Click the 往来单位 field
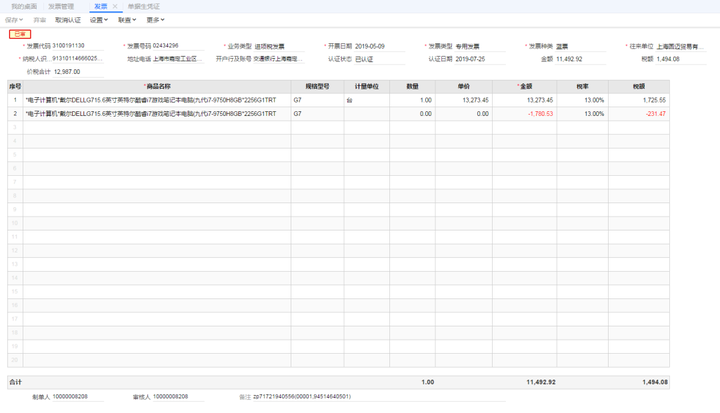The width and height of the screenshot is (720, 413). (x=681, y=46)
